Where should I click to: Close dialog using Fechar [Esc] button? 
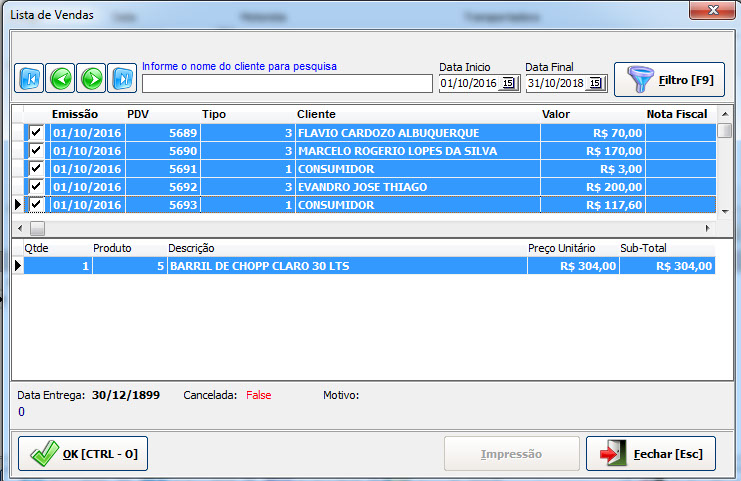[x=651, y=454]
